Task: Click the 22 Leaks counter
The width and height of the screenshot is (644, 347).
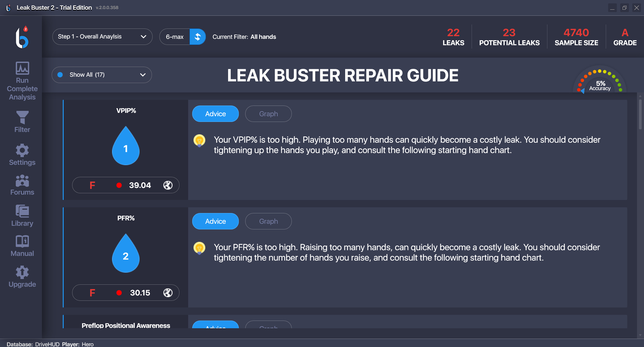Action: point(453,37)
